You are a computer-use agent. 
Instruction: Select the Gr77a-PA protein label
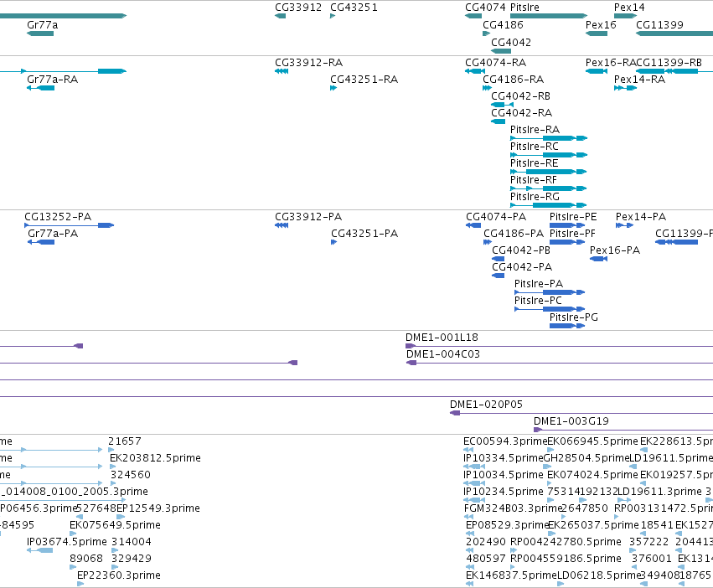click(x=53, y=234)
